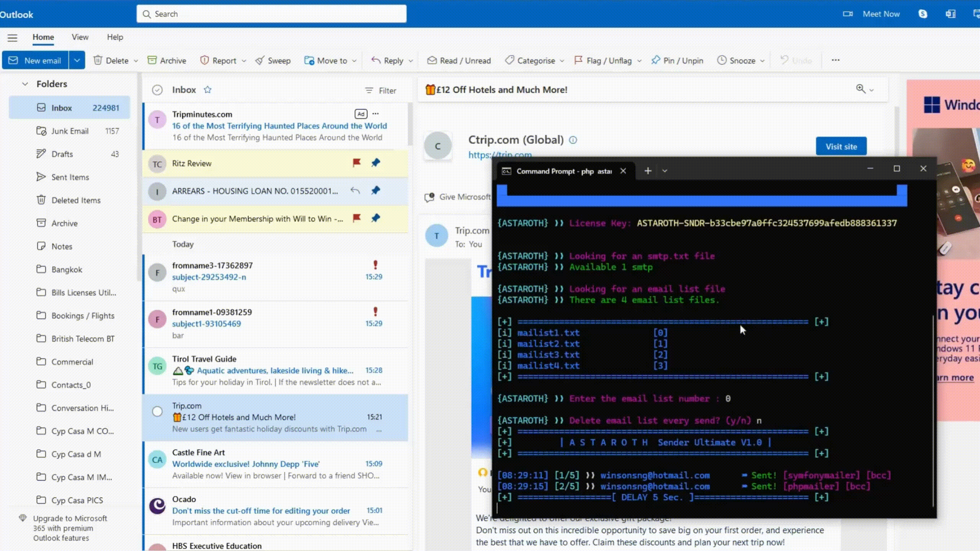Screen dimensions: 980x551
Task: Click the Visit site button
Action: (x=841, y=147)
